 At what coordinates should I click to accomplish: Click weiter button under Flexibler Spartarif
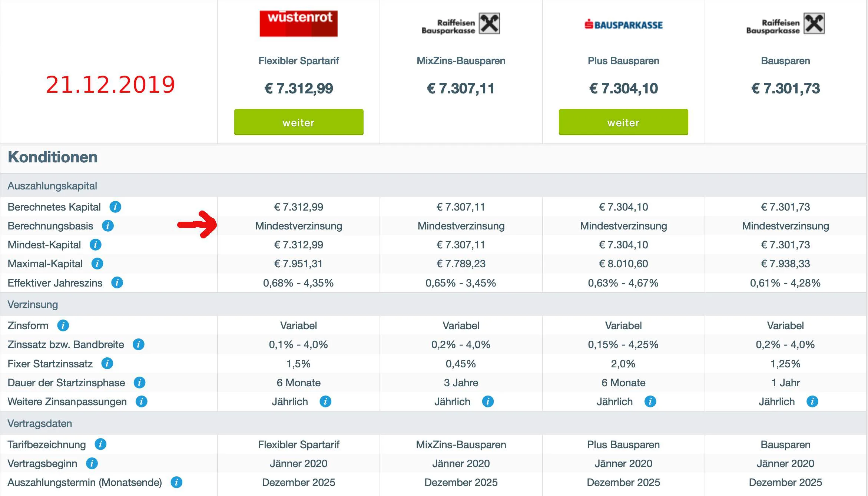(299, 122)
